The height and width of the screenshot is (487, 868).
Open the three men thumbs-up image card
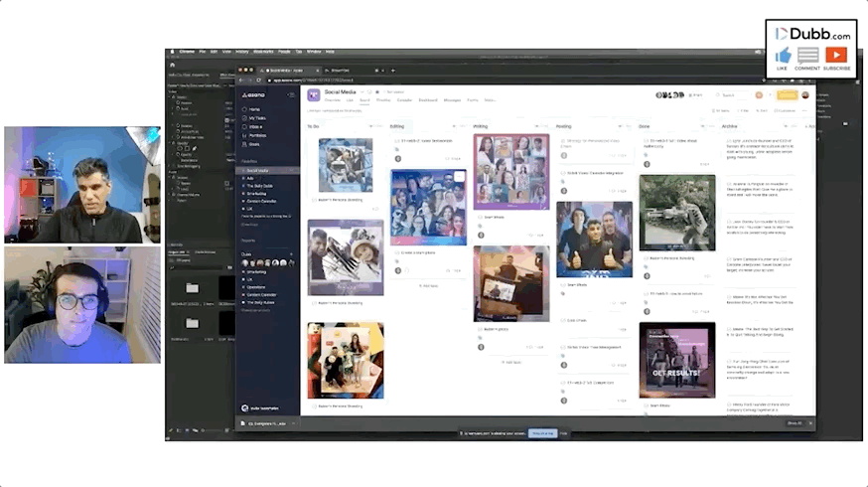(x=594, y=240)
